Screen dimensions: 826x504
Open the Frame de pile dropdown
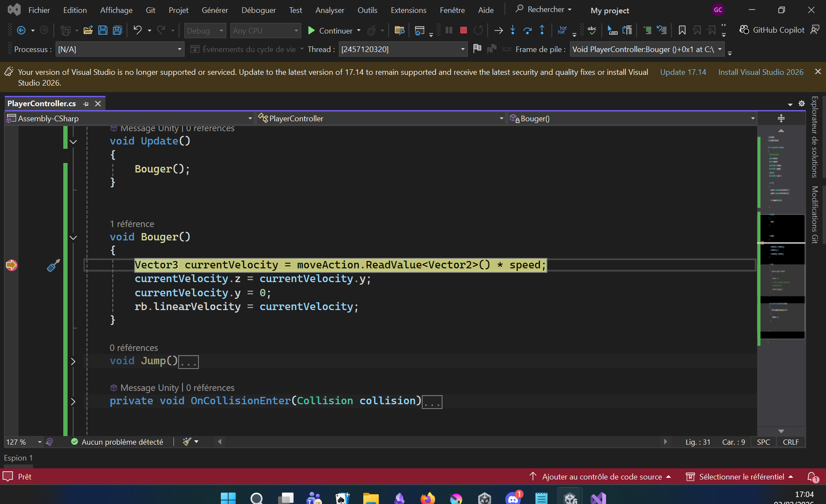click(720, 49)
